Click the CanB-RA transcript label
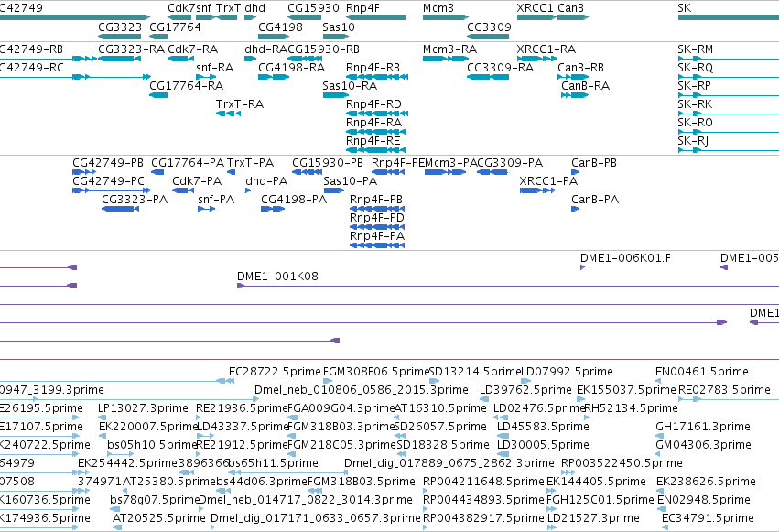Screen dimensions: 779x532 pyautogui.click(x=585, y=86)
